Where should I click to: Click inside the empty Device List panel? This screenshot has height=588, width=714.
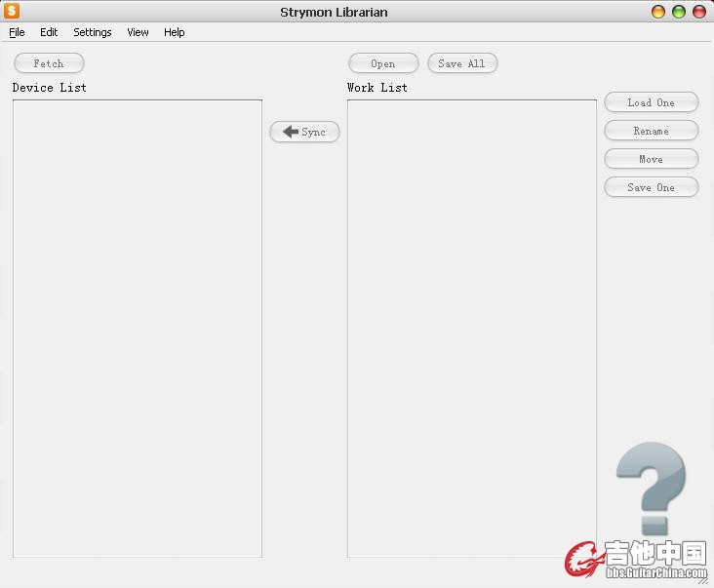pos(138,328)
